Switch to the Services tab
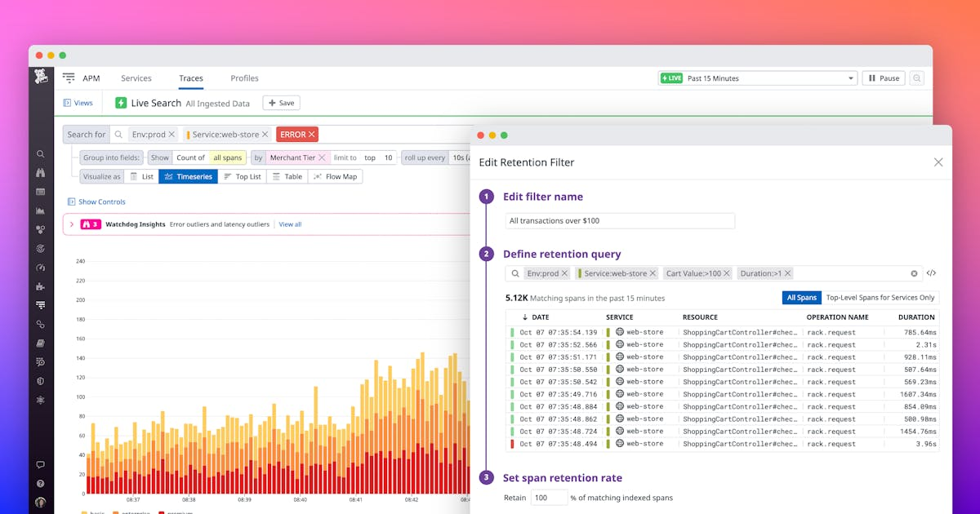This screenshot has width=980, height=514. click(136, 78)
